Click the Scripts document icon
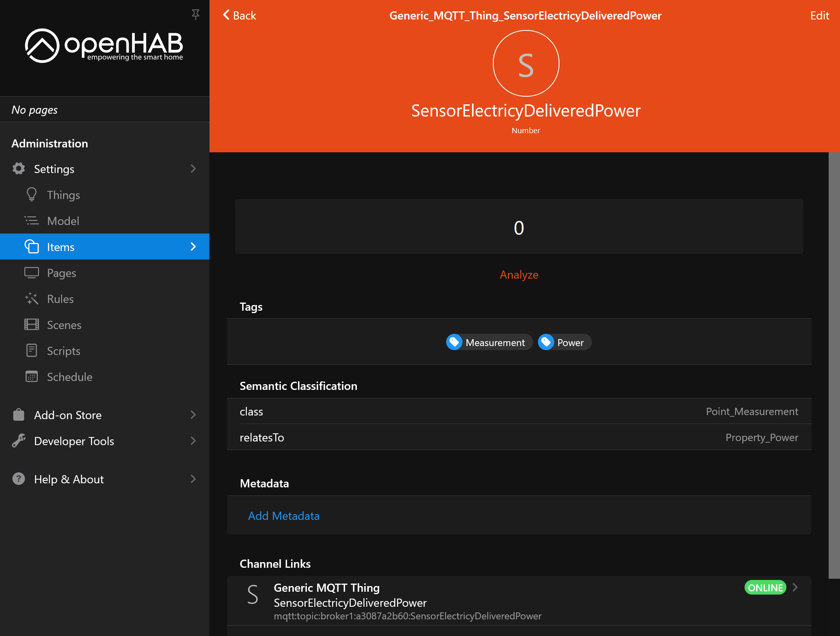The width and height of the screenshot is (840, 636). (x=32, y=350)
